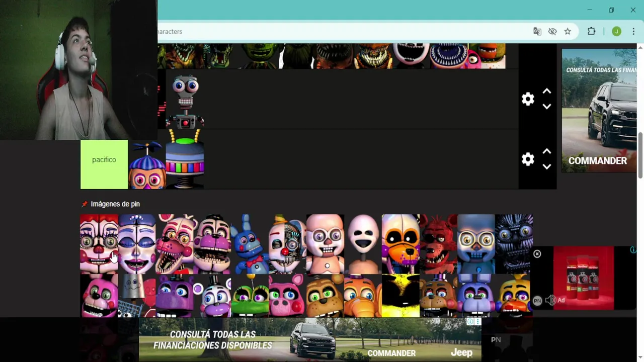Select the grey robot with red button
Viewport: 644px width, 362px height.
[185, 99]
